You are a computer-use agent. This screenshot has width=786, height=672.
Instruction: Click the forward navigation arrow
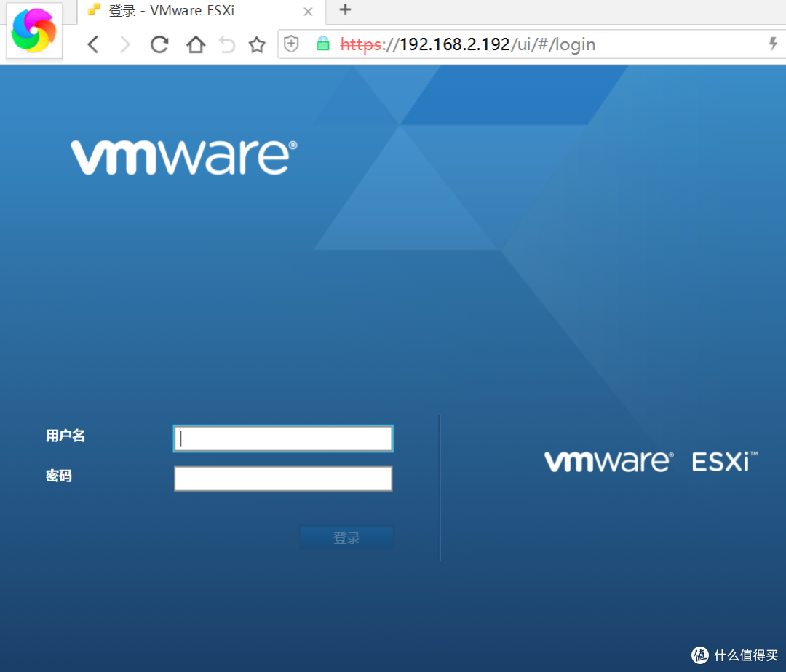click(x=125, y=44)
